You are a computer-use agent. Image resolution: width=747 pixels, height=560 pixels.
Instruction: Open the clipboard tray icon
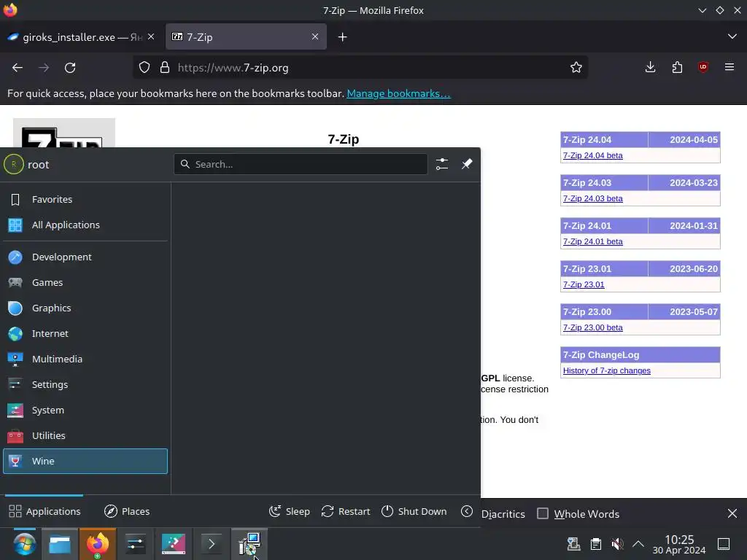coord(595,544)
